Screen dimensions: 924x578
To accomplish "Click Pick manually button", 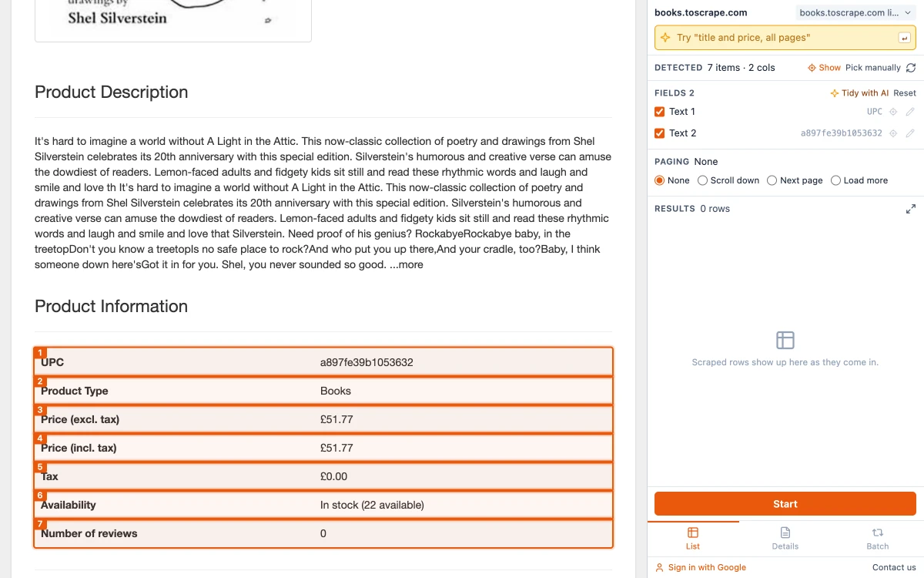I will 873,68.
